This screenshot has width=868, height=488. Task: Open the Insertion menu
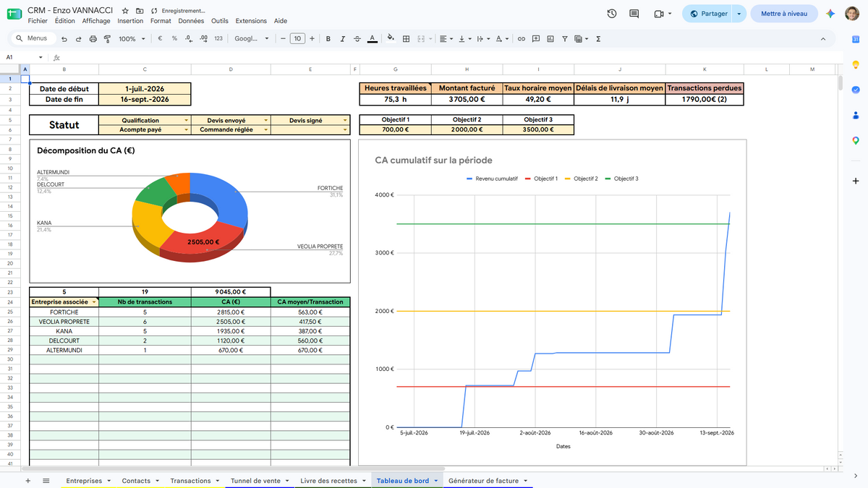coord(130,21)
